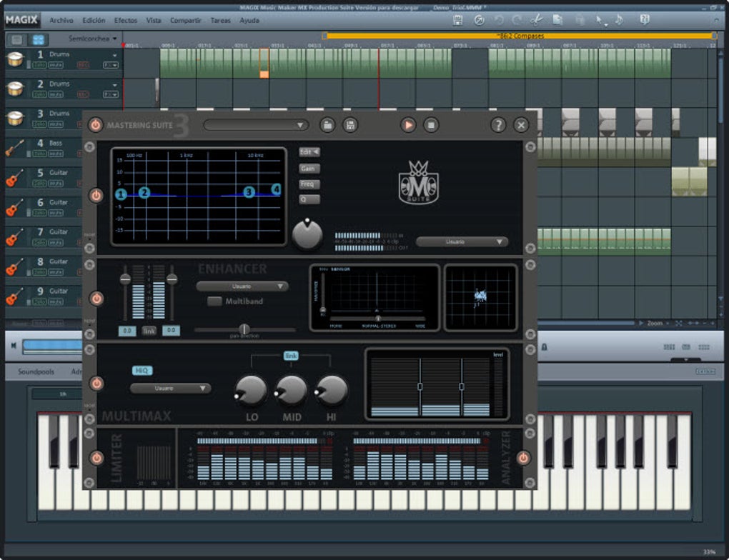
Task: Stop playback in Mastering Suite
Action: pos(431,125)
